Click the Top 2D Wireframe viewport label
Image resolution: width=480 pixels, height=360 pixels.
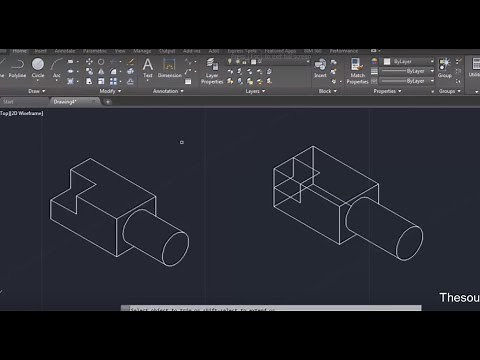(x=22, y=113)
